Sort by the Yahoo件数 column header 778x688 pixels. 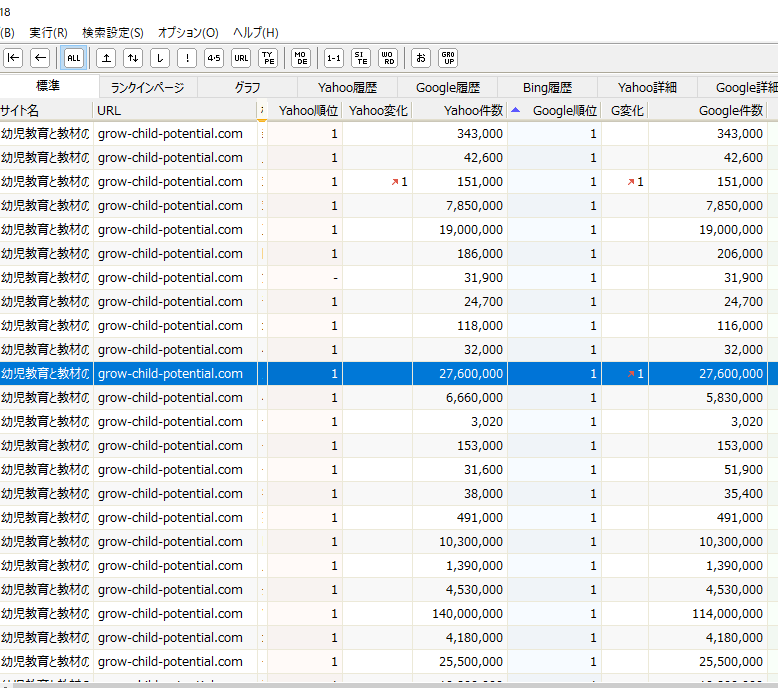click(x=473, y=111)
